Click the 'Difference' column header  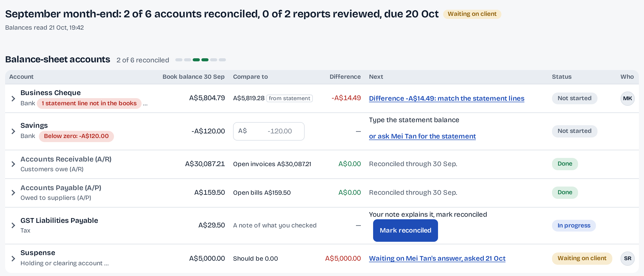[345, 77]
